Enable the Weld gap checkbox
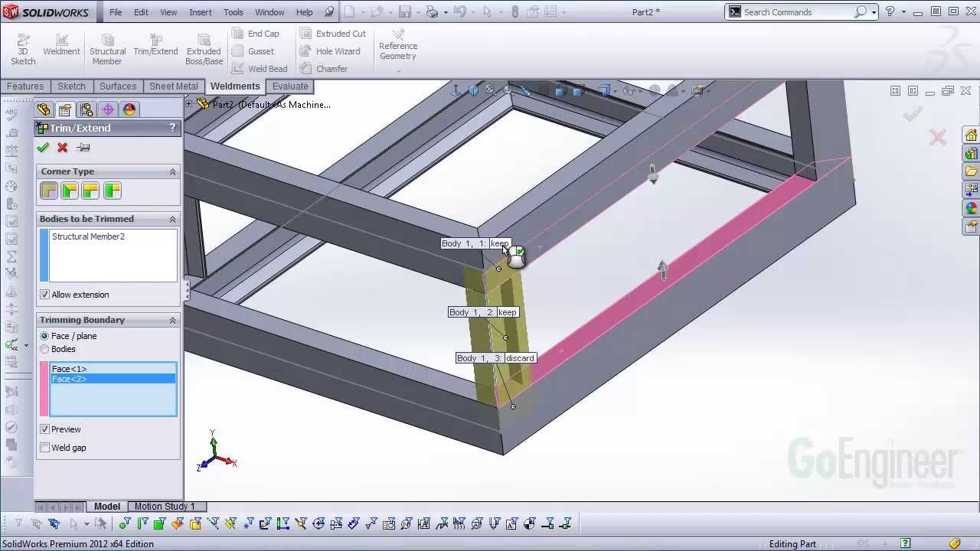This screenshot has height=551, width=980. coord(44,448)
